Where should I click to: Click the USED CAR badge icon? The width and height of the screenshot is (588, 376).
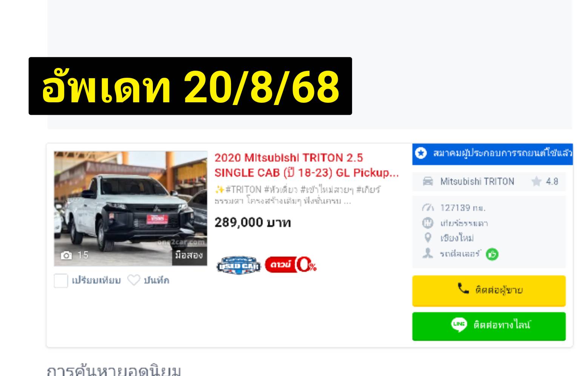coord(239,265)
